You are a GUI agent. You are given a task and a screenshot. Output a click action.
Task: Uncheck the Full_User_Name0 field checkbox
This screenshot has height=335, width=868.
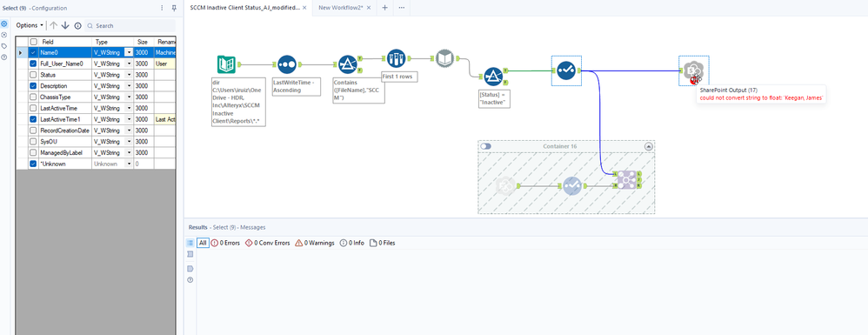(33, 64)
